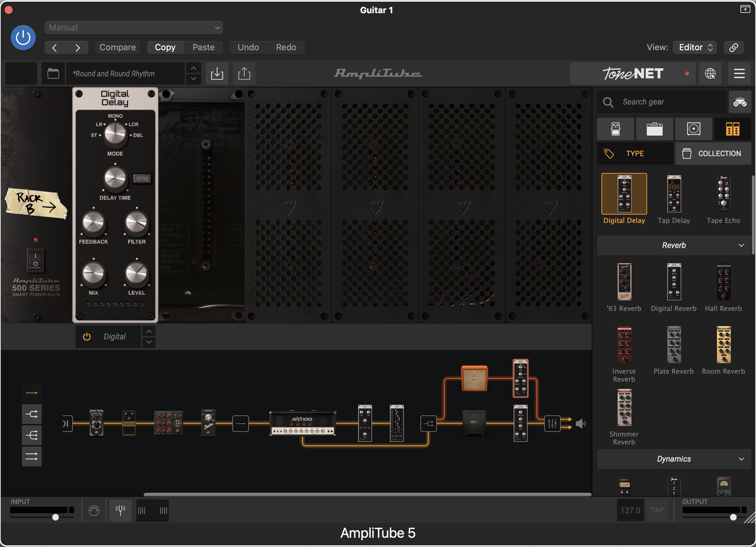Click the Round and Round Rhythm preset name

tap(125, 74)
